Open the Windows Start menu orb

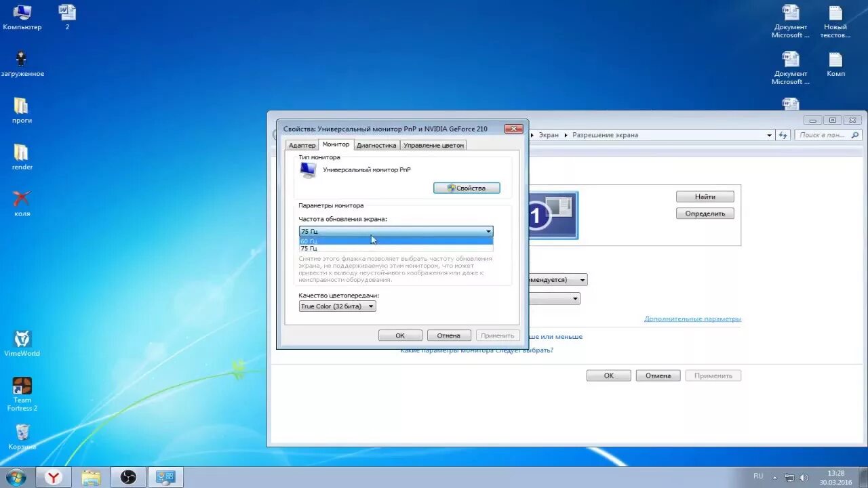(x=16, y=477)
